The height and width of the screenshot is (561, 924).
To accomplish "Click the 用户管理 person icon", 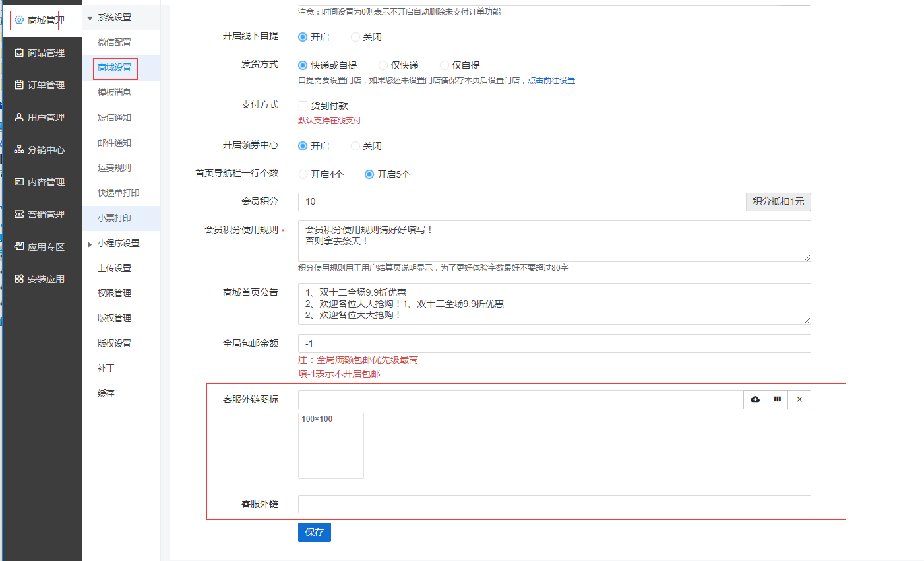I will pyautogui.click(x=19, y=117).
